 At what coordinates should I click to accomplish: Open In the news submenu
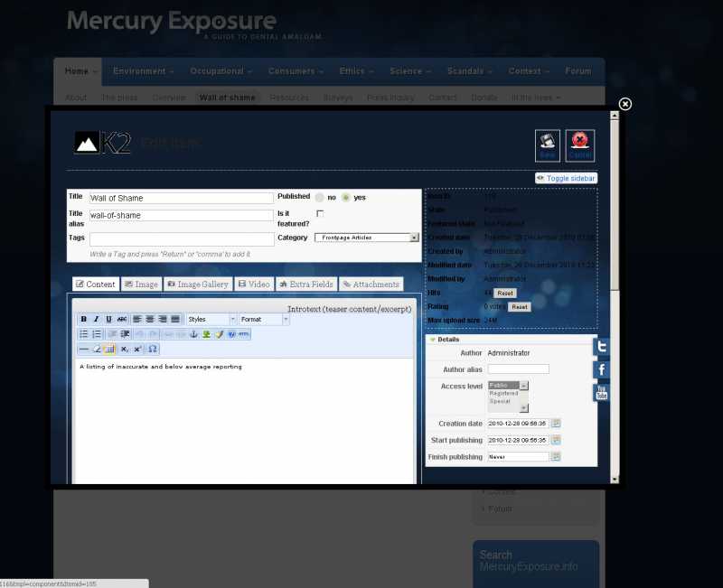(536, 98)
